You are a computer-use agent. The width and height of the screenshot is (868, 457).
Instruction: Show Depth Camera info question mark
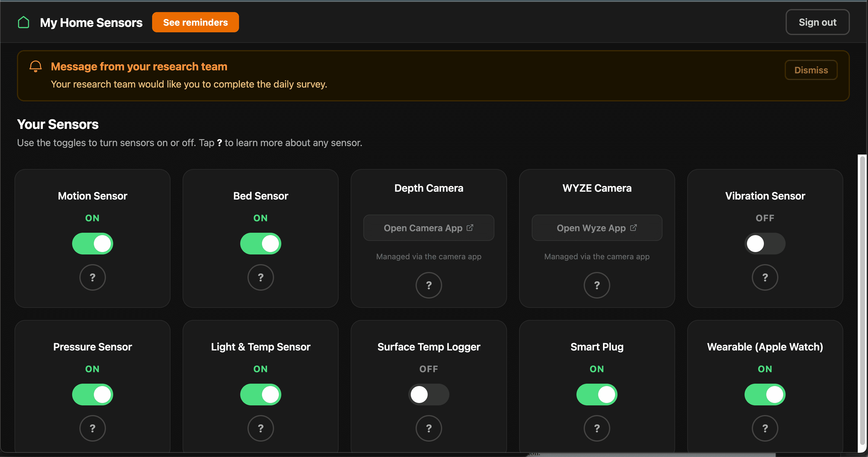coord(429,285)
